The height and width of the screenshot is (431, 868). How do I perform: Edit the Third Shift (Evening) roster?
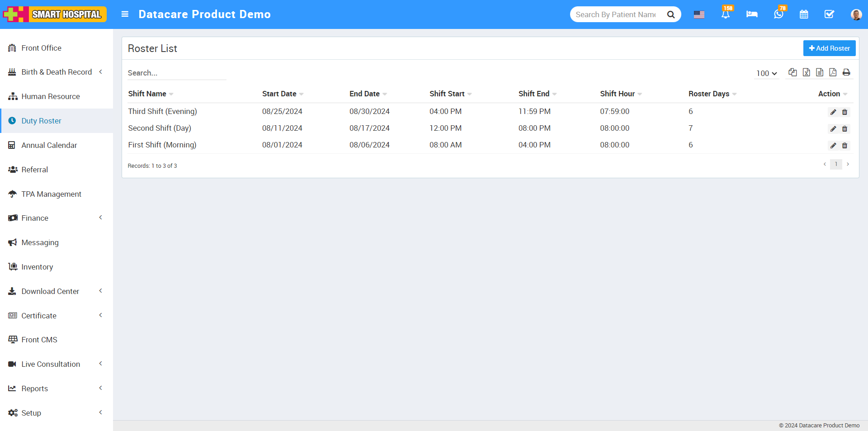(833, 112)
